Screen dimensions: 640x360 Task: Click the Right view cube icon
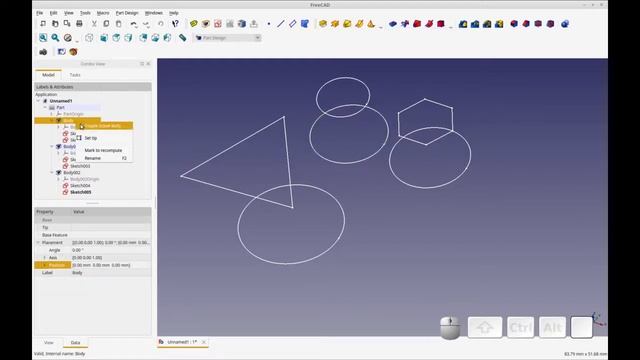tap(128, 38)
